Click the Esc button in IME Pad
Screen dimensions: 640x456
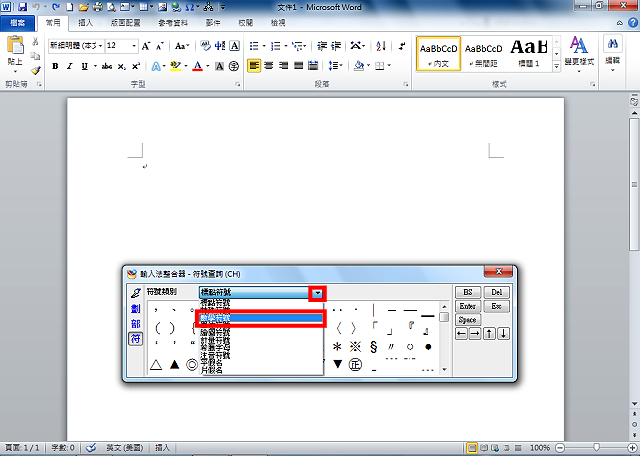(497, 306)
